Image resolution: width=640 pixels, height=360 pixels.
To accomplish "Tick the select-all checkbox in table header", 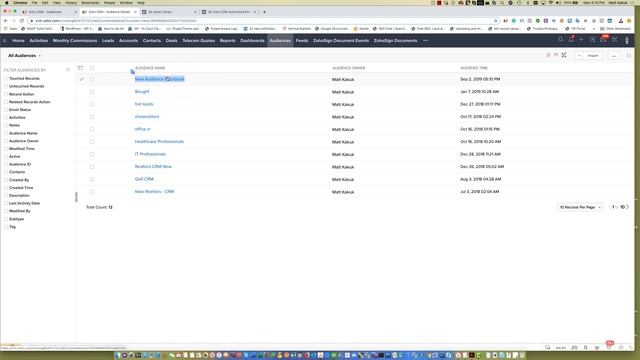I will point(92,68).
